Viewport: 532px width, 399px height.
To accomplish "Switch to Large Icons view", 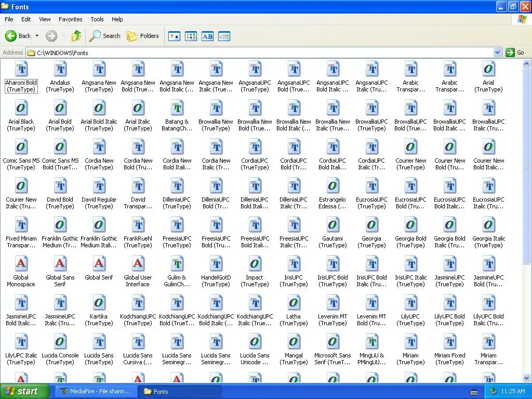I will [x=174, y=36].
